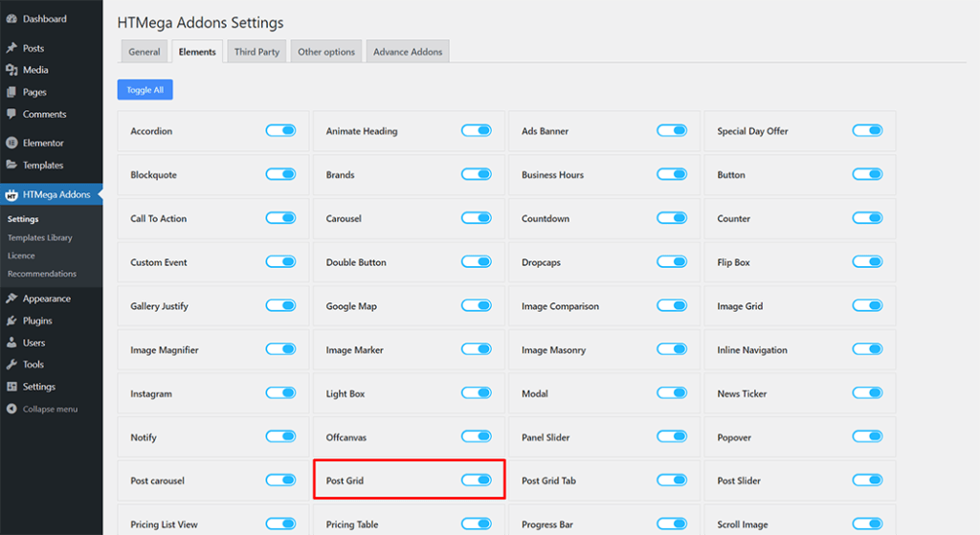Disable the Popover element toggle
980x535 pixels.
point(867,436)
